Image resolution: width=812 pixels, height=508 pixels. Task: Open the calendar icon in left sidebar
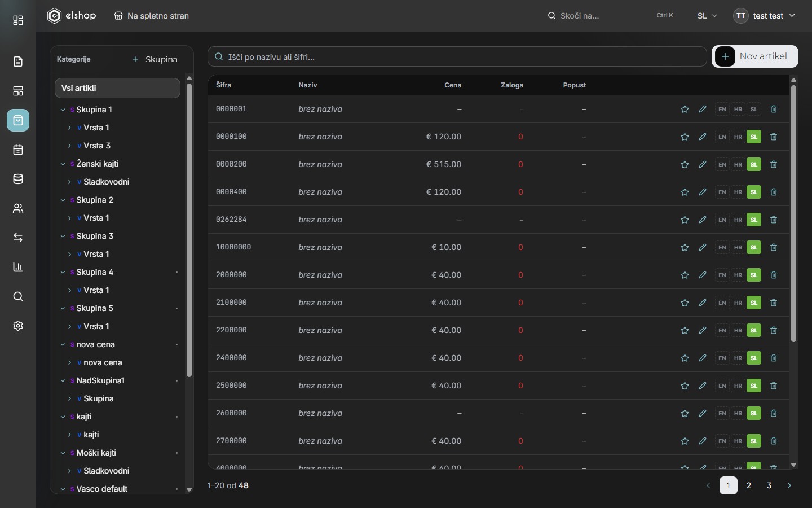pos(18,150)
